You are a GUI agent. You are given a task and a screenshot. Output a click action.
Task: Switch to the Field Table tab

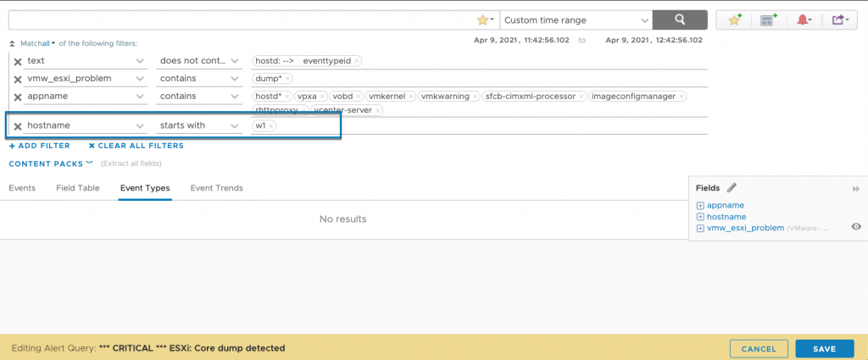[78, 188]
